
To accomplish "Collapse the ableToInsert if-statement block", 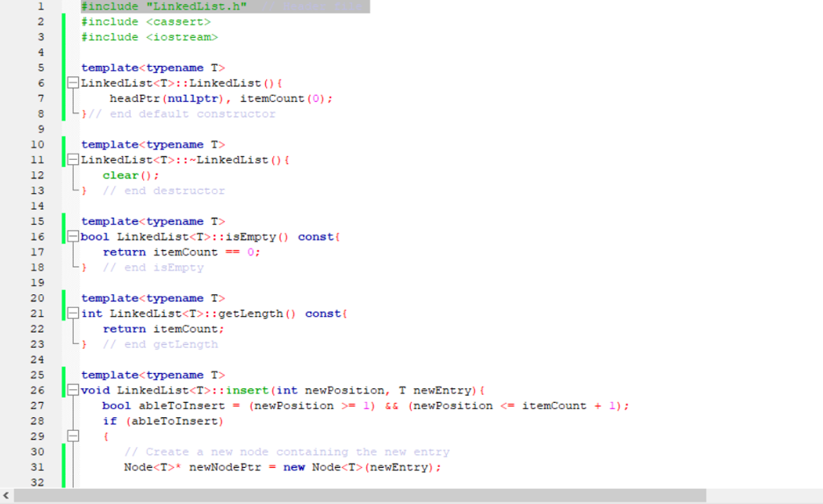I will pos(72,436).
